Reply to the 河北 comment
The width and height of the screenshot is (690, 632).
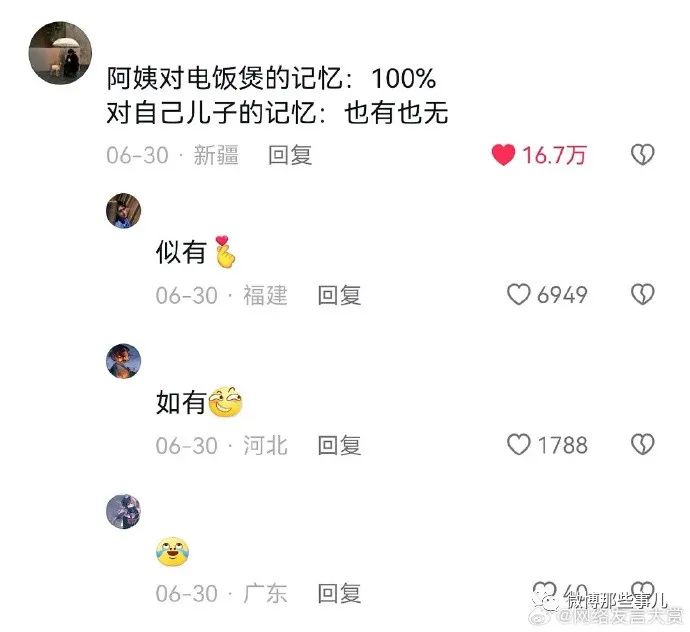339,445
